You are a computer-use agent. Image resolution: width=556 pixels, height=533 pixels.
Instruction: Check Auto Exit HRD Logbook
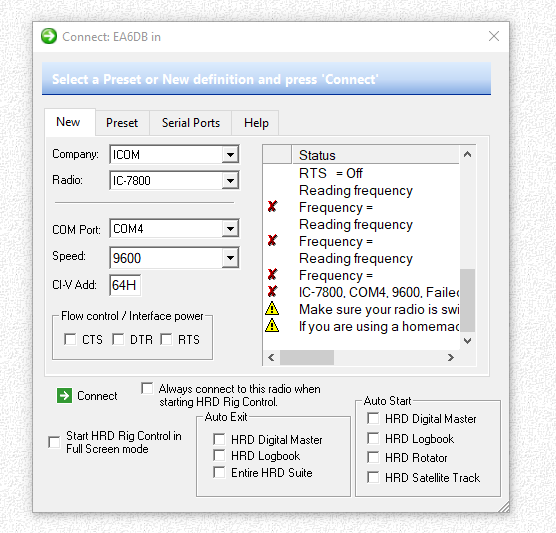coord(219,455)
